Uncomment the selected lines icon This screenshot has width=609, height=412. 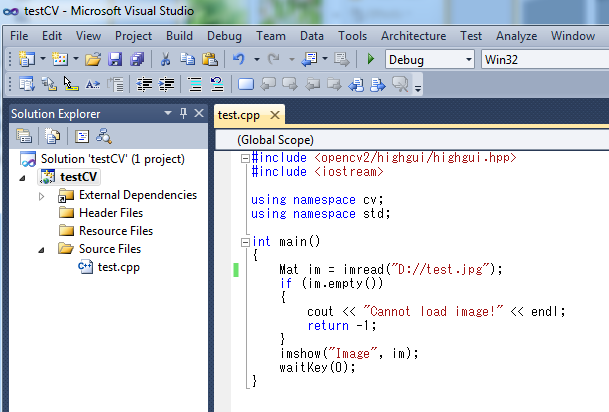[217, 84]
